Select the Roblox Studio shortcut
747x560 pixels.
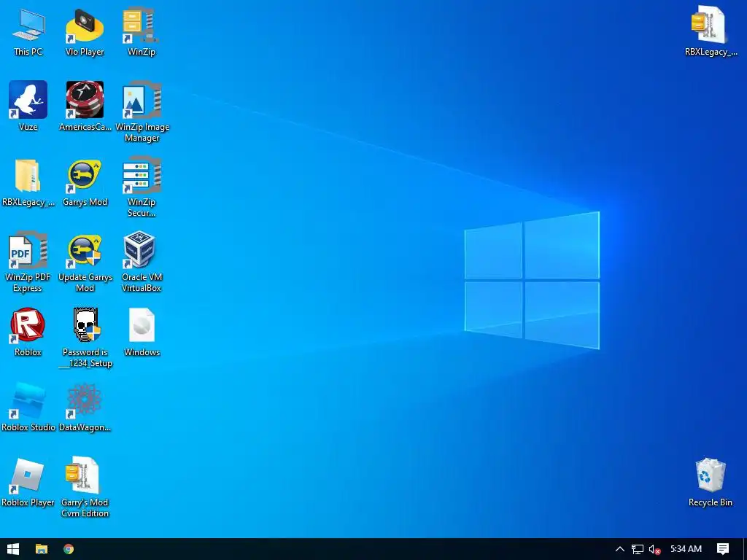[x=28, y=407]
